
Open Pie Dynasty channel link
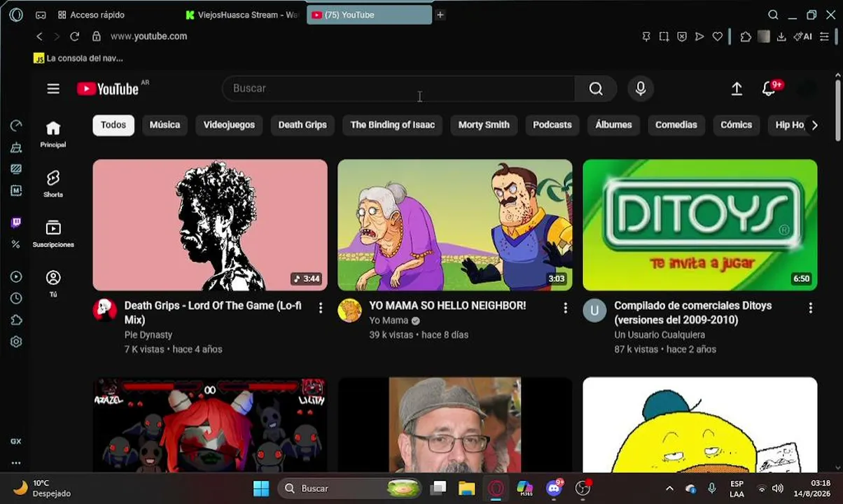click(x=148, y=335)
